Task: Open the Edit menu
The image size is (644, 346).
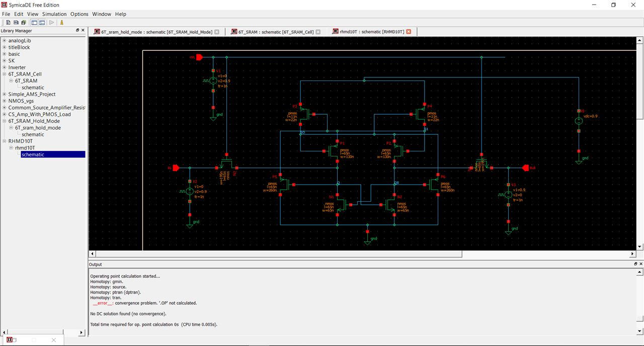Action: click(19, 14)
